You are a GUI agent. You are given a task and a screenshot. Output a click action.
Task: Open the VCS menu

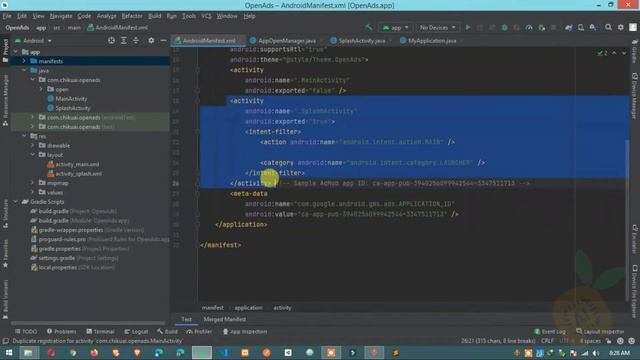[x=206, y=16]
